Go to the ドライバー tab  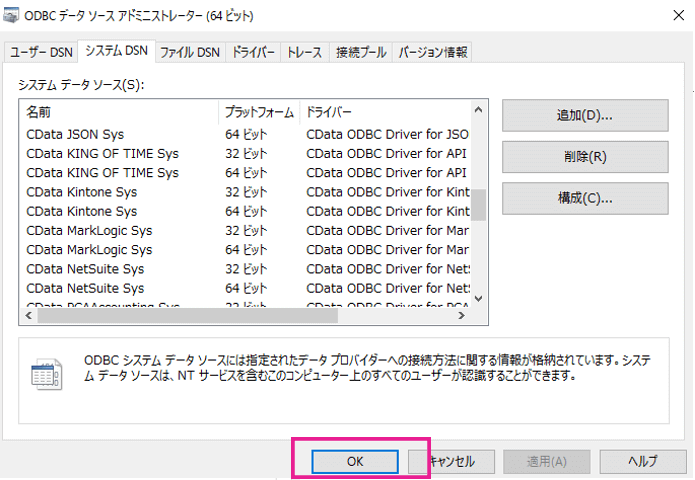click(254, 52)
